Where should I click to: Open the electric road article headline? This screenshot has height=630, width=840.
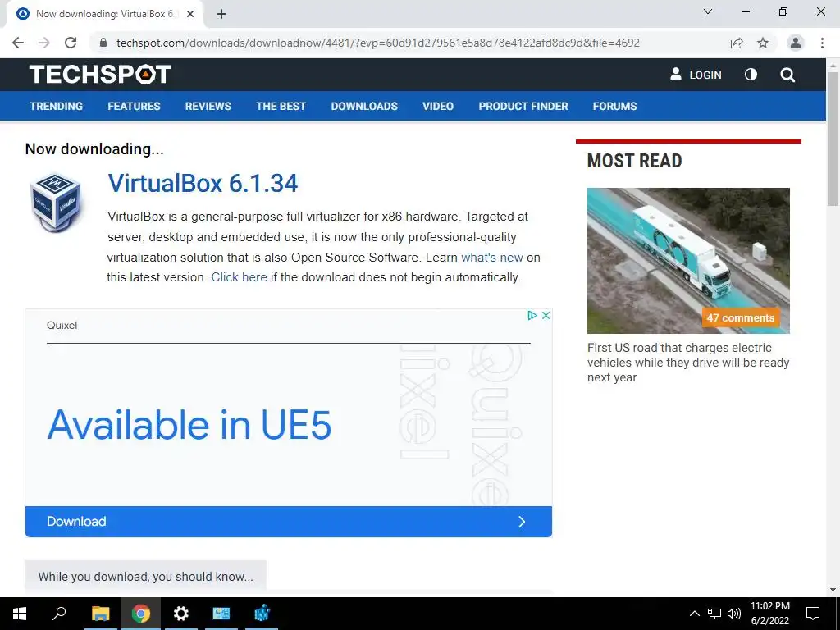(x=688, y=363)
